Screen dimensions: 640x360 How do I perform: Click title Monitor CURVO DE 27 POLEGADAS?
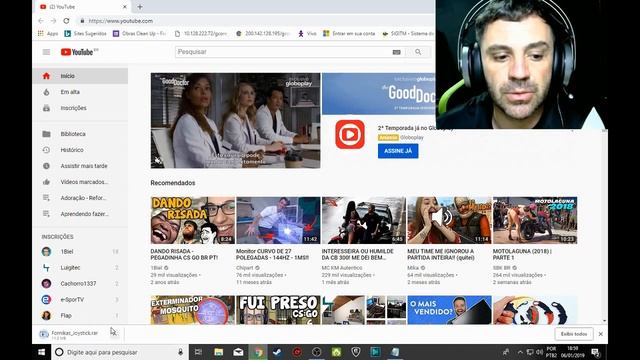tap(273, 254)
